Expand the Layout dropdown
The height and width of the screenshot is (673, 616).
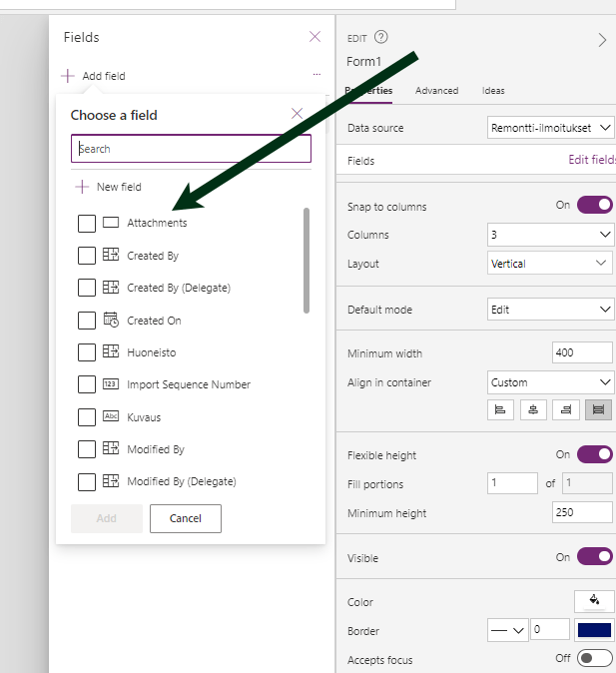(x=551, y=264)
